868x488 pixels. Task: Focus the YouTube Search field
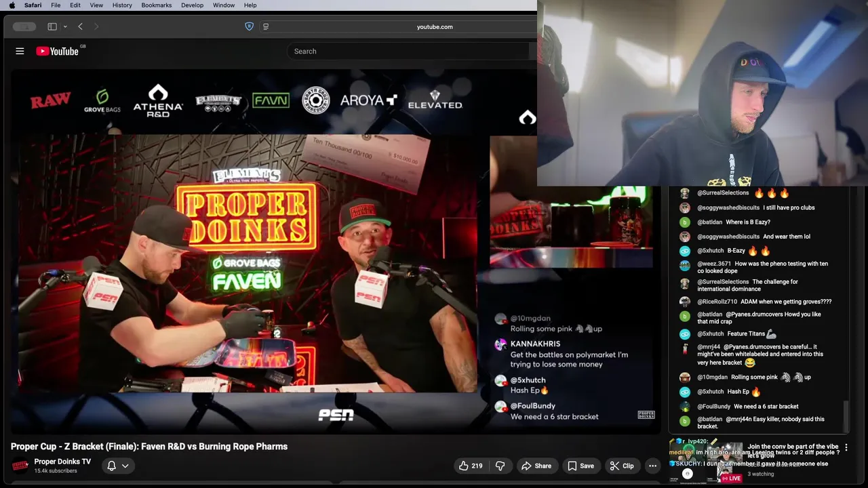tap(408, 51)
